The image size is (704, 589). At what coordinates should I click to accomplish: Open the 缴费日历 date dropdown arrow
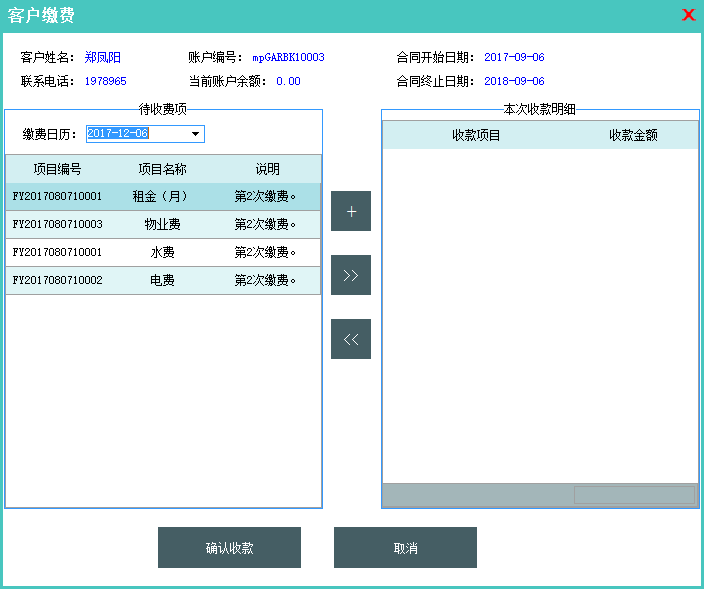[x=196, y=134]
